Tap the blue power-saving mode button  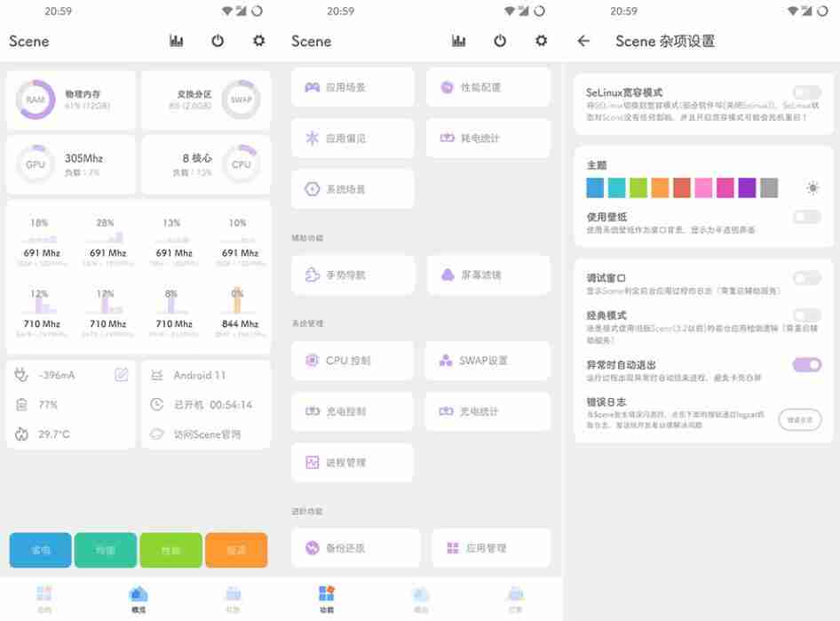pos(40,550)
